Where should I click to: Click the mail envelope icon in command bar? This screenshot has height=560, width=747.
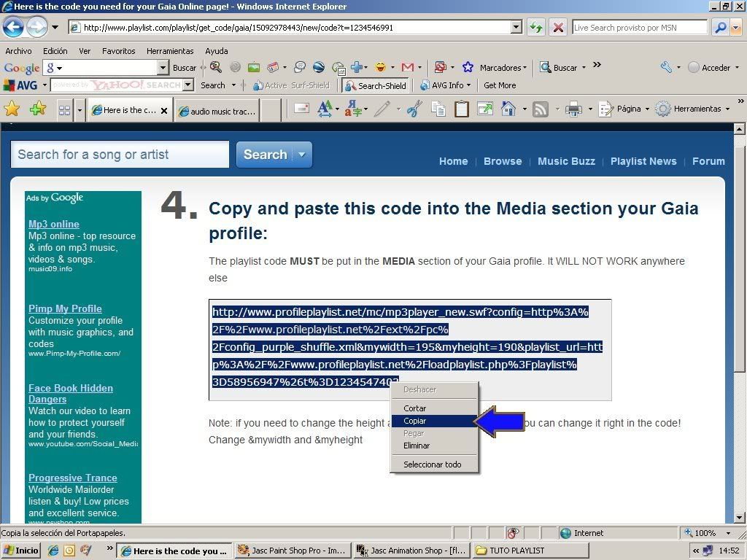301,109
